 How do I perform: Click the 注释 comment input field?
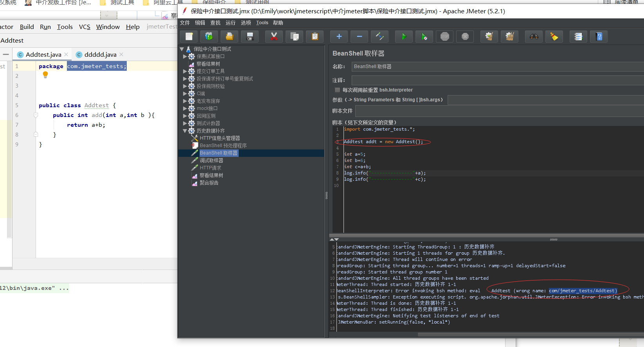pyautogui.click(x=498, y=80)
